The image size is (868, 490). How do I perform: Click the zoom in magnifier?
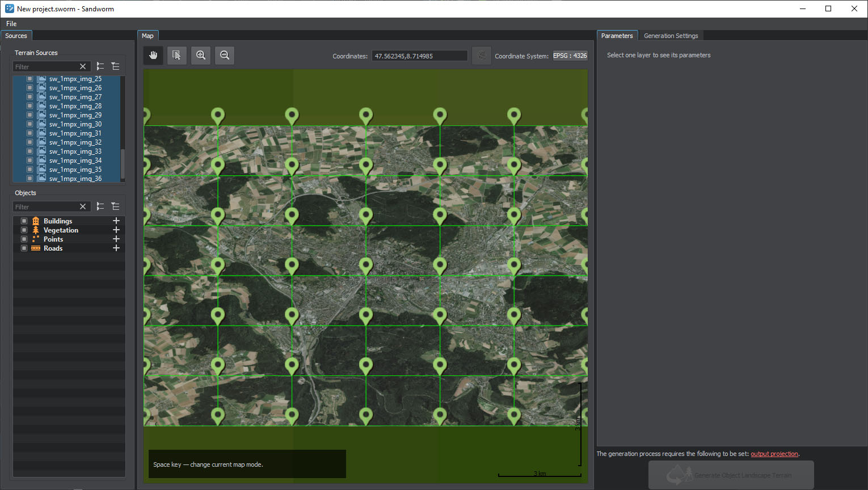[201, 55]
